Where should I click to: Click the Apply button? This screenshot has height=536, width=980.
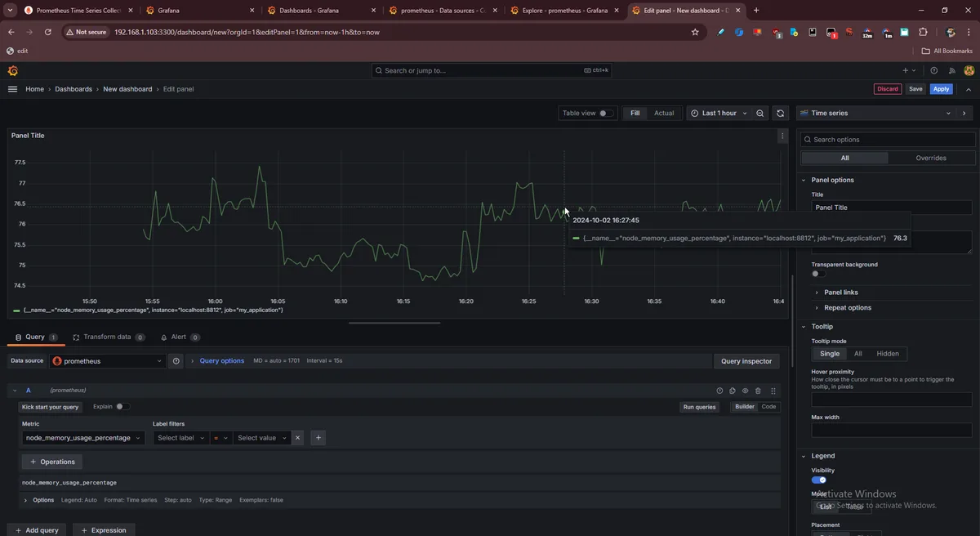pyautogui.click(x=942, y=89)
